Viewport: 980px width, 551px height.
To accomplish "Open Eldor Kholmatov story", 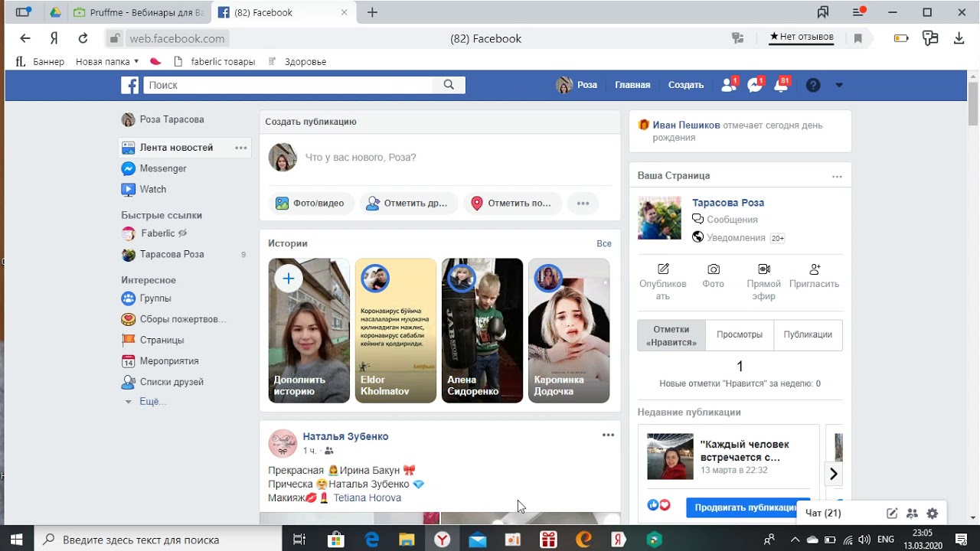I will click(396, 331).
